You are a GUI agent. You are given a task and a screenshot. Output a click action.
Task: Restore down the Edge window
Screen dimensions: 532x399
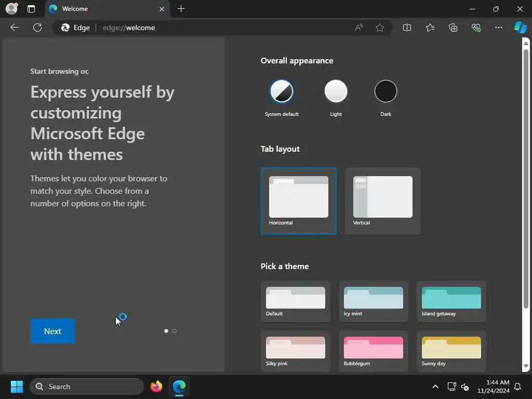(x=496, y=9)
